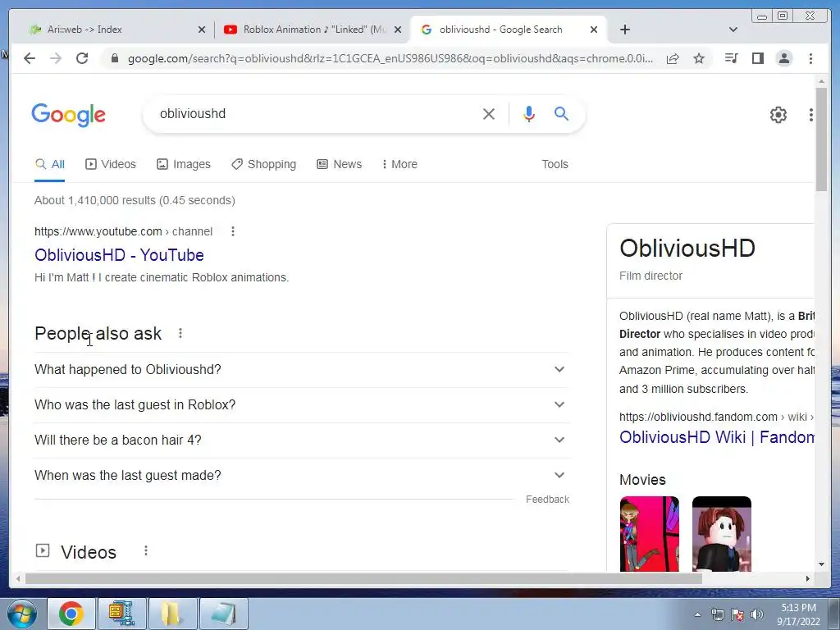Viewport: 840px width, 630px height.
Task: Click the youtube.com channel URL breadcrumb
Action: [x=123, y=231]
